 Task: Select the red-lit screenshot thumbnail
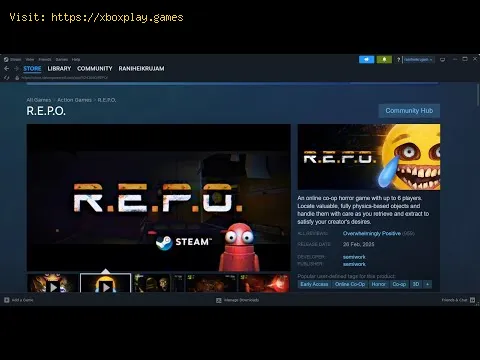(x=264, y=283)
